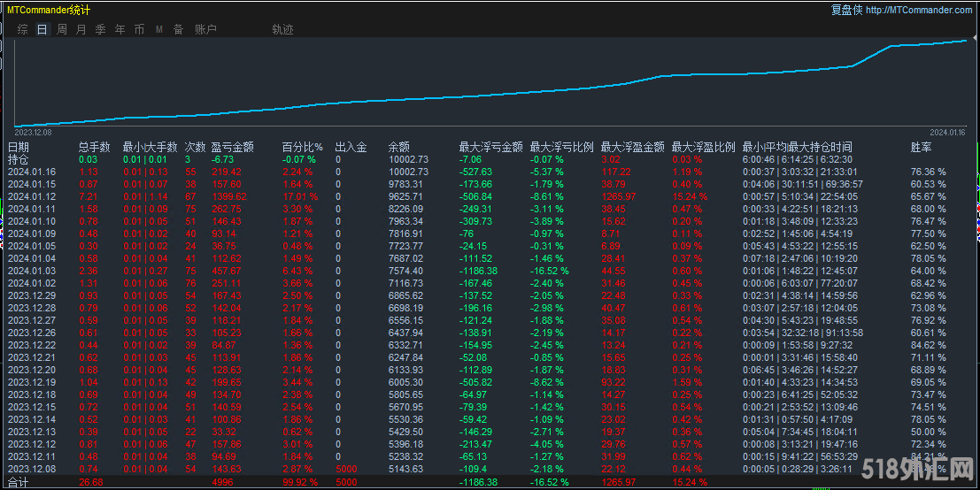Click the 余额 column header
Image resolution: width=980 pixels, height=490 pixels.
coord(398,147)
